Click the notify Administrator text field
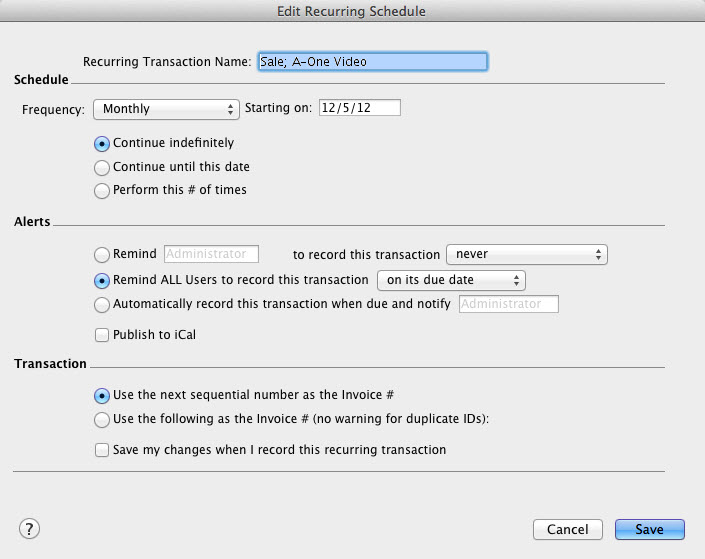This screenshot has height=559, width=705. click(x=508, y=304)
